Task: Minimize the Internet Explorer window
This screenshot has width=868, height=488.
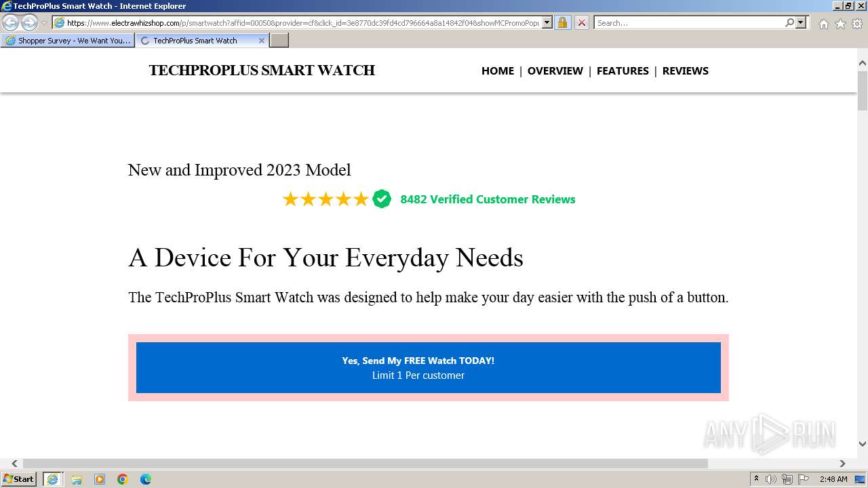Action: pos(837,6)
